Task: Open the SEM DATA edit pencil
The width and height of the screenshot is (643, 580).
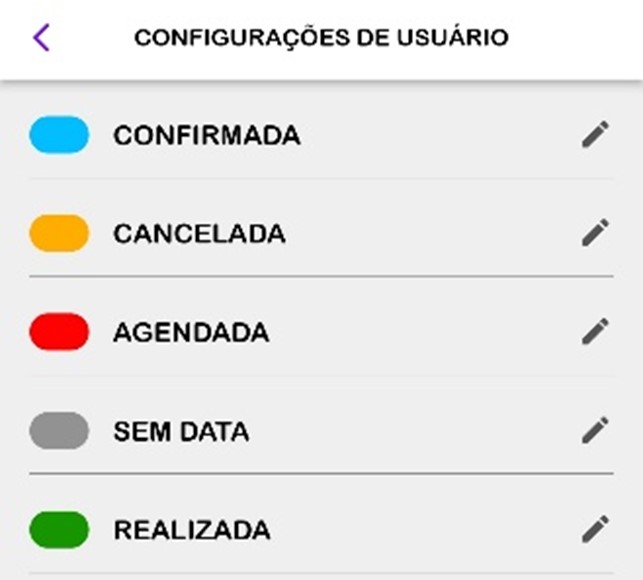Action: (x=595, y=430)
